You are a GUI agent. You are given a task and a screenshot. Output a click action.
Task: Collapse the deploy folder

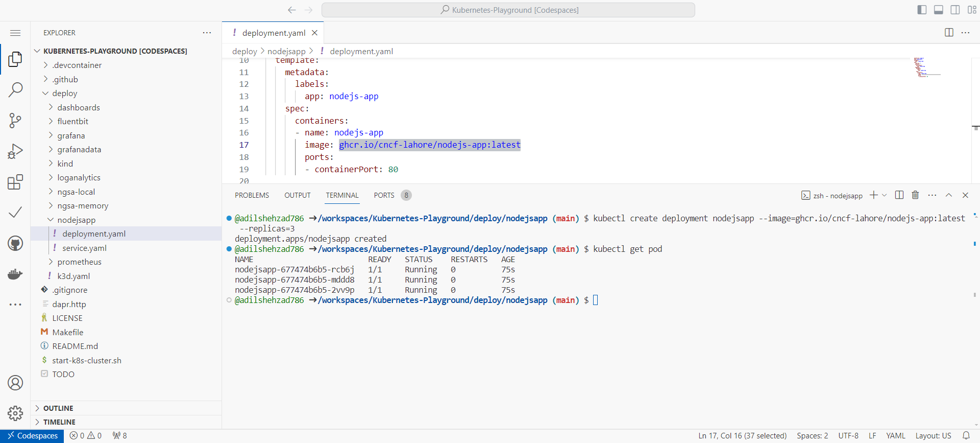(x=46, y=93)
